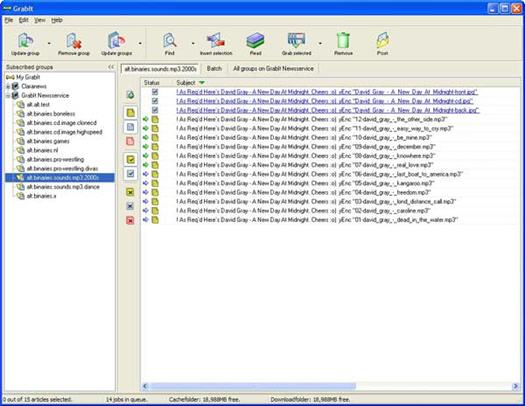Switch to All groups on GrabIt Newsservice tab
This screenshot has height=406, width=525.
pos(273,69)
